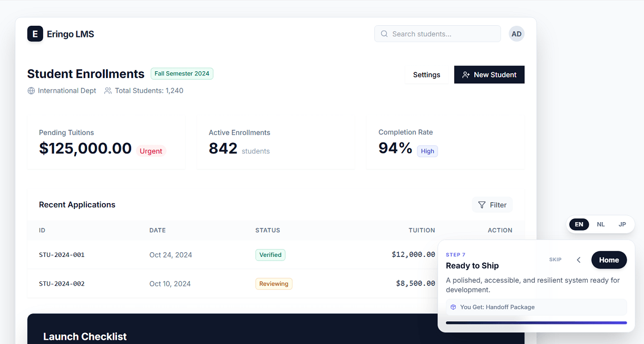Sort by the DATE column header
This screenshot has width=644, height=344.
158,231
